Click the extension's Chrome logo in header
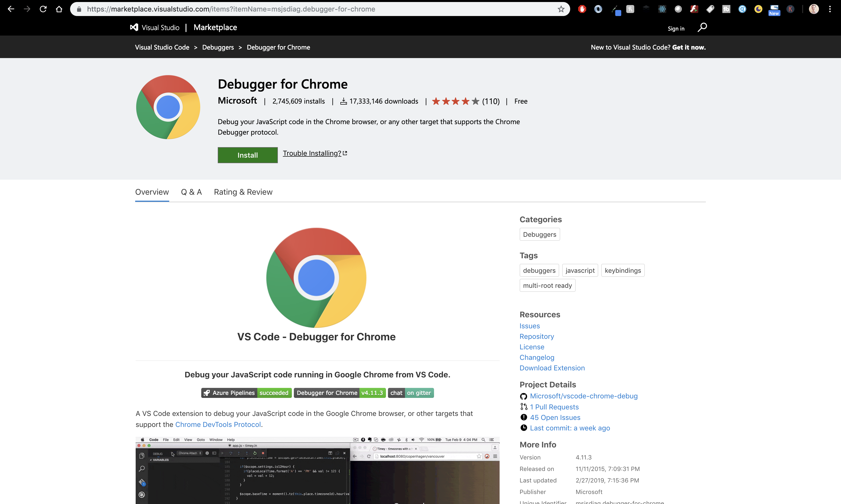This screenshot has height=504, width=841. (168, 107)
